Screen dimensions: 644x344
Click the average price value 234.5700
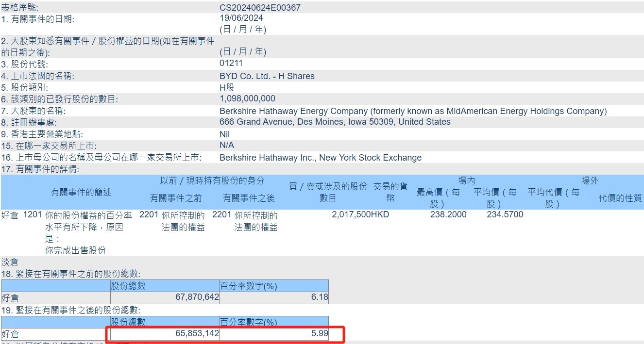click(x=505, y=214)
